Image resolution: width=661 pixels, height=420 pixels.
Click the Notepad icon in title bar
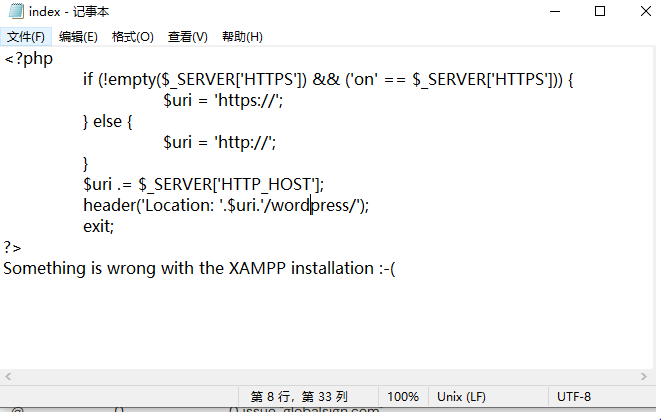tap(16, 11)
